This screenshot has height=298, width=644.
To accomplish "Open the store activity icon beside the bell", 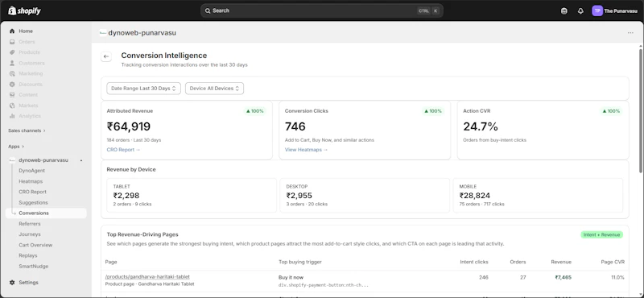I will click(x=564, y=11).
